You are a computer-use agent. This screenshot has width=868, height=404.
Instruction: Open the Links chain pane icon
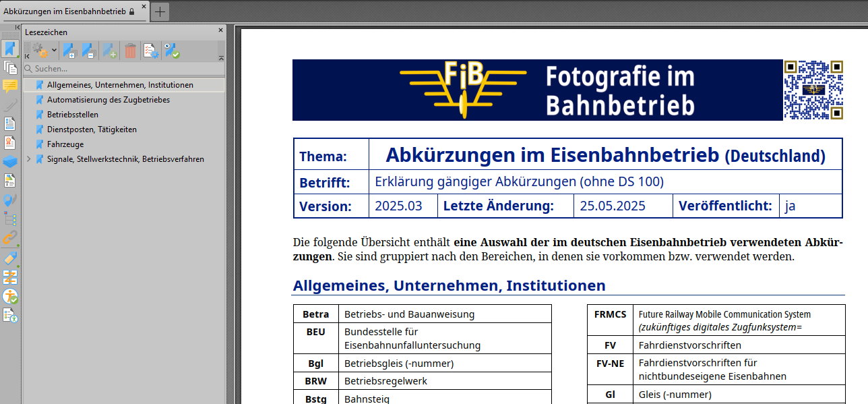(x=9, y=237)
